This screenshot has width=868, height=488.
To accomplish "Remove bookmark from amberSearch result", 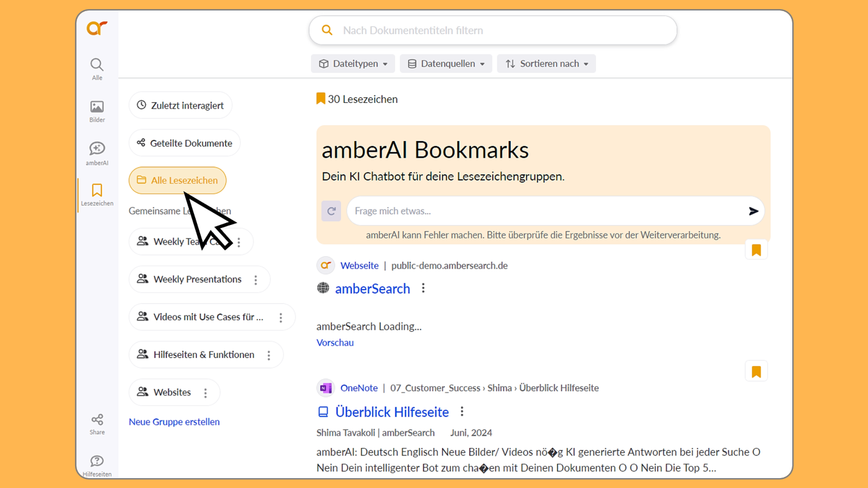I will coord(756,250).
